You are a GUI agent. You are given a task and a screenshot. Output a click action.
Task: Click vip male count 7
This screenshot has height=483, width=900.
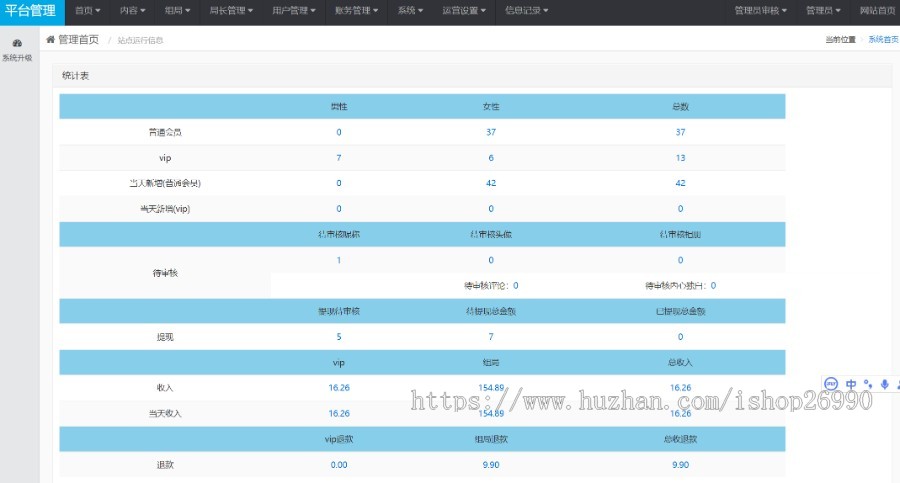(x=339, y=158)
